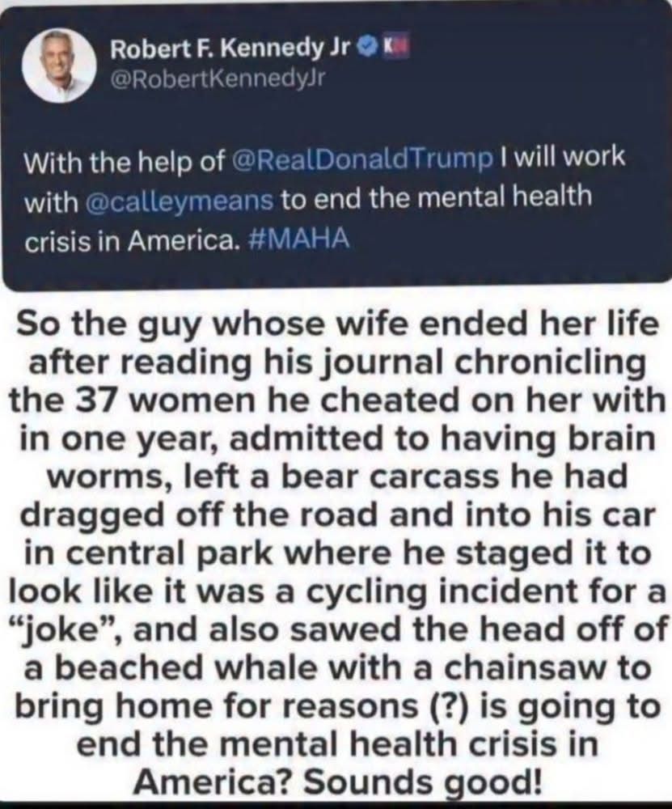The image size is (672, 809).
Task: Follow the @calleymeans mention link
Action: tap(177, 198)
